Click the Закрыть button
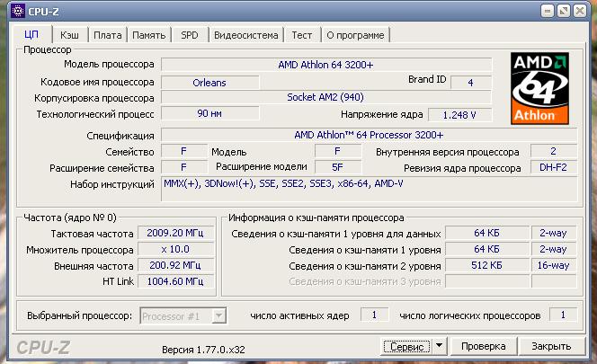The height and width of the screenshot is (364, 597). click(551, 346)
